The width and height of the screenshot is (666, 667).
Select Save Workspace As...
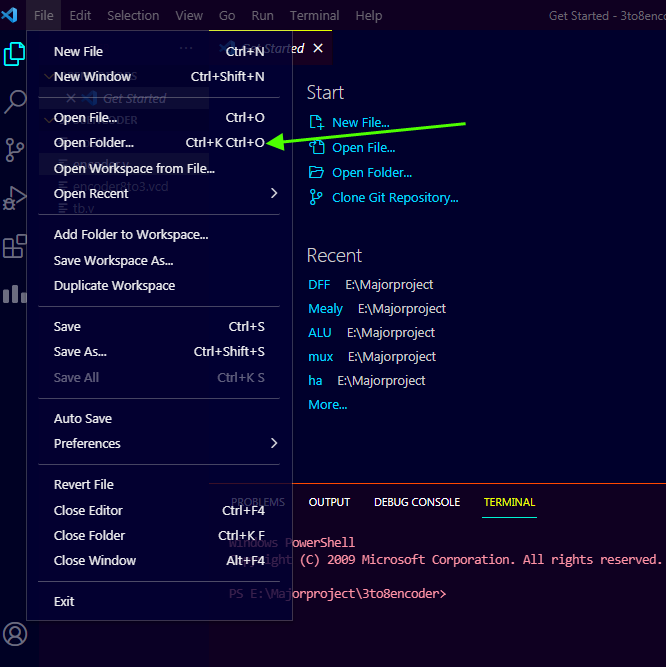(159, 260)
